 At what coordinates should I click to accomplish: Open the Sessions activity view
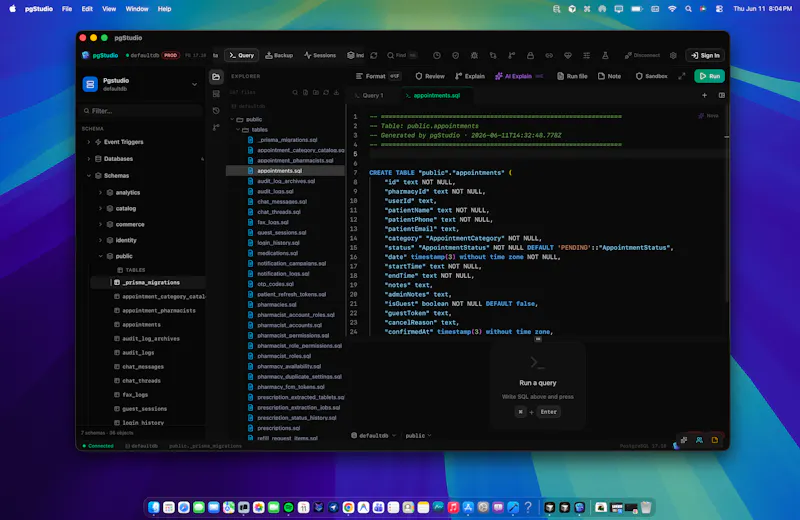(320, 55)
